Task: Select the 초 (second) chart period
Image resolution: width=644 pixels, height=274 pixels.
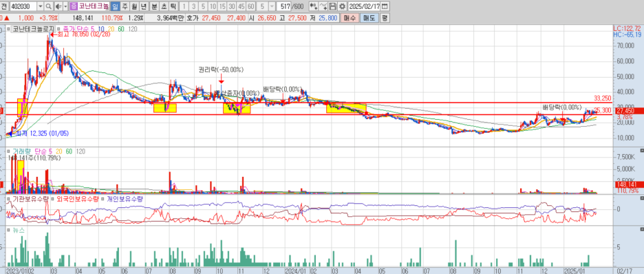Action: click(164, 6)
